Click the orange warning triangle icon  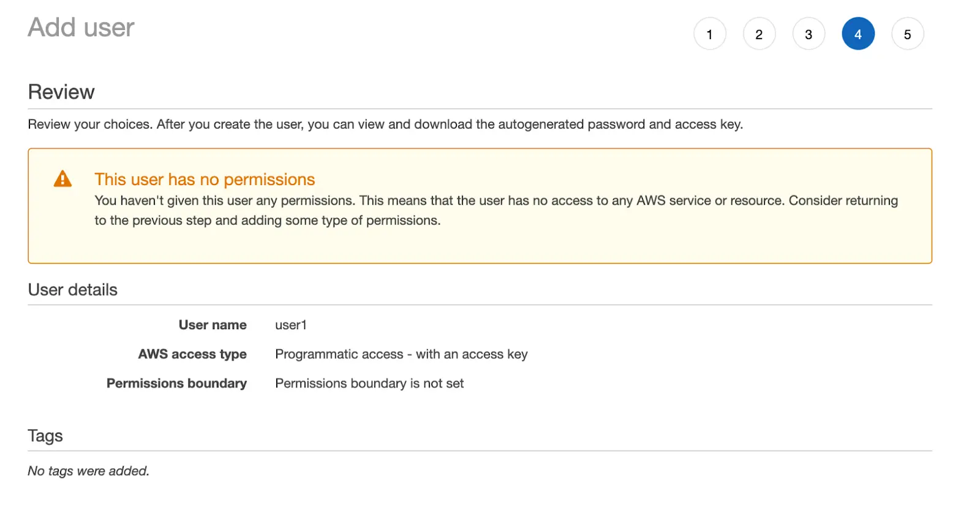(x=62, y=179)
